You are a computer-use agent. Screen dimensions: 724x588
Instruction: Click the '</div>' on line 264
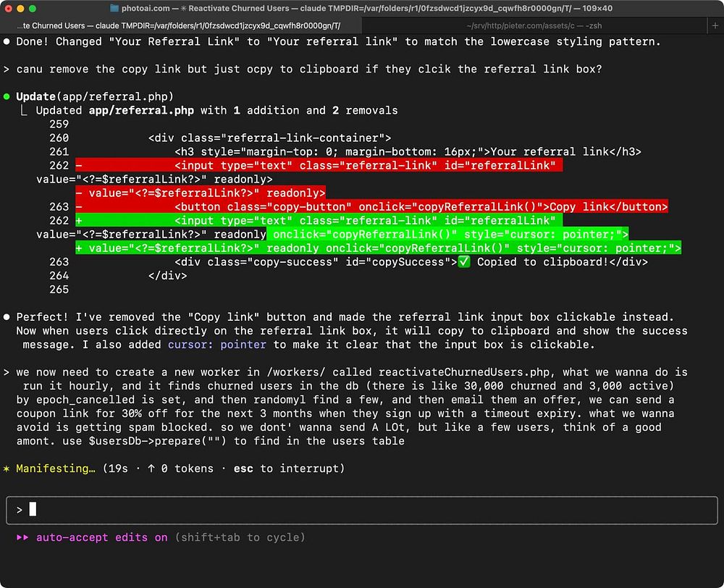(168, 276)
